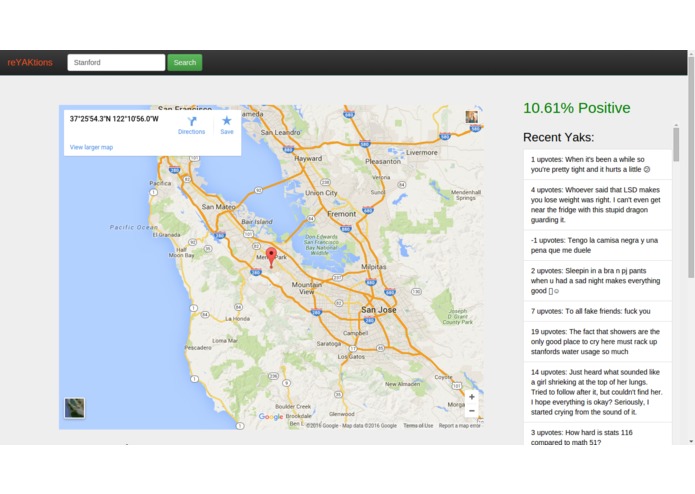Select yak about LSD and dragon guarding fridge

click(597, 205)
